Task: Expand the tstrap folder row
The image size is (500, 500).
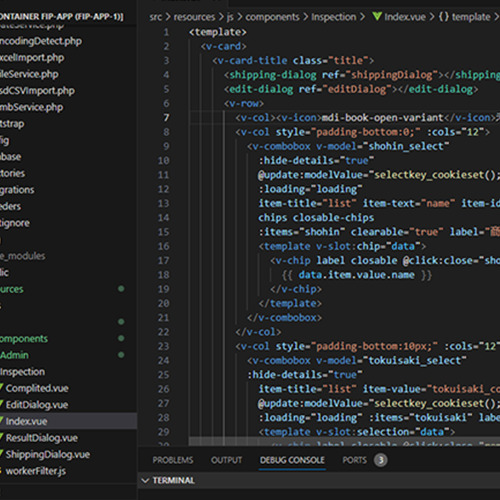Action: click(68, 124)
